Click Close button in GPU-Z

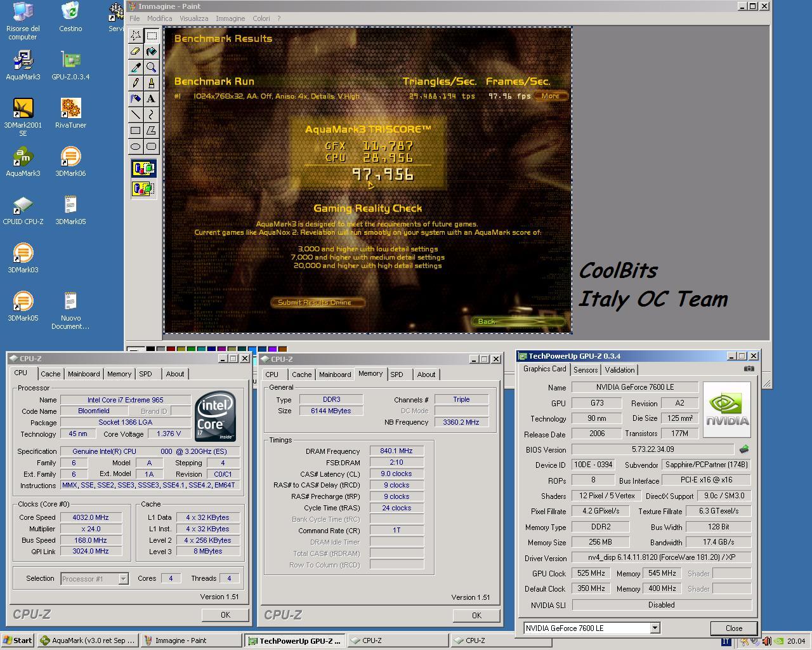tap(734, 628)
